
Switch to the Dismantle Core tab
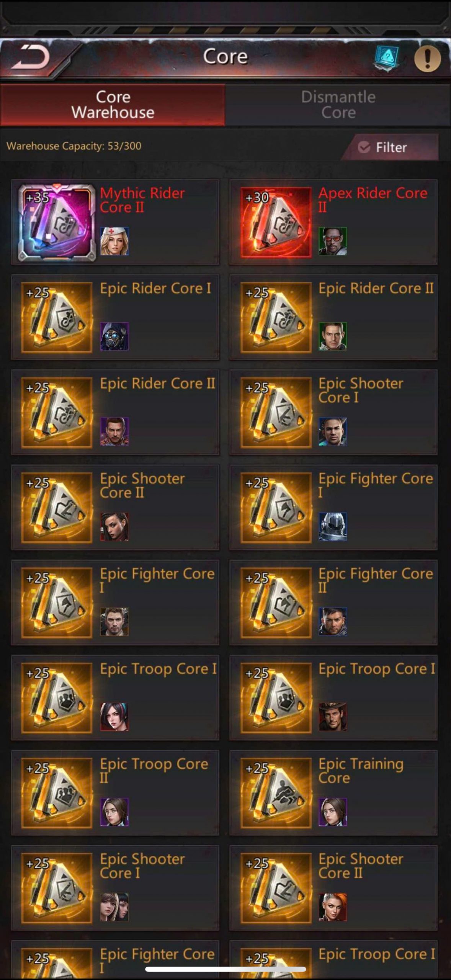[338, 105]
